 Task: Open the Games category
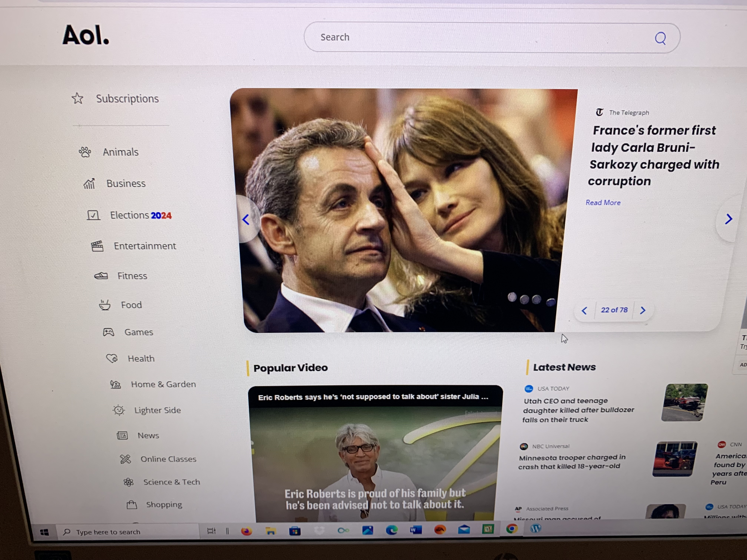tap(139, 332)
